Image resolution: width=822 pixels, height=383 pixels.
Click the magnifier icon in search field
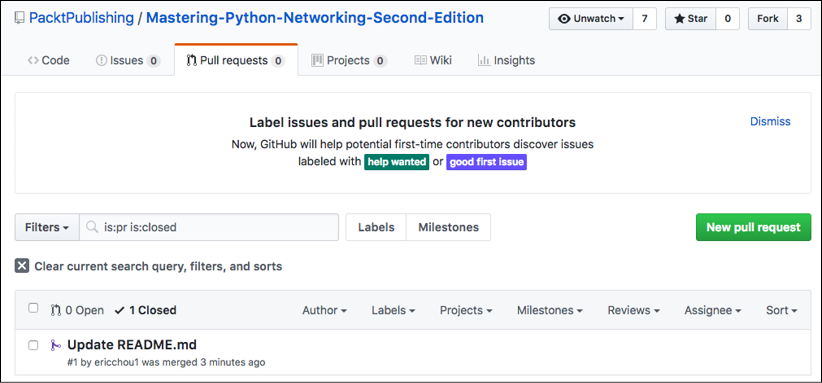(x=92, y=227)
